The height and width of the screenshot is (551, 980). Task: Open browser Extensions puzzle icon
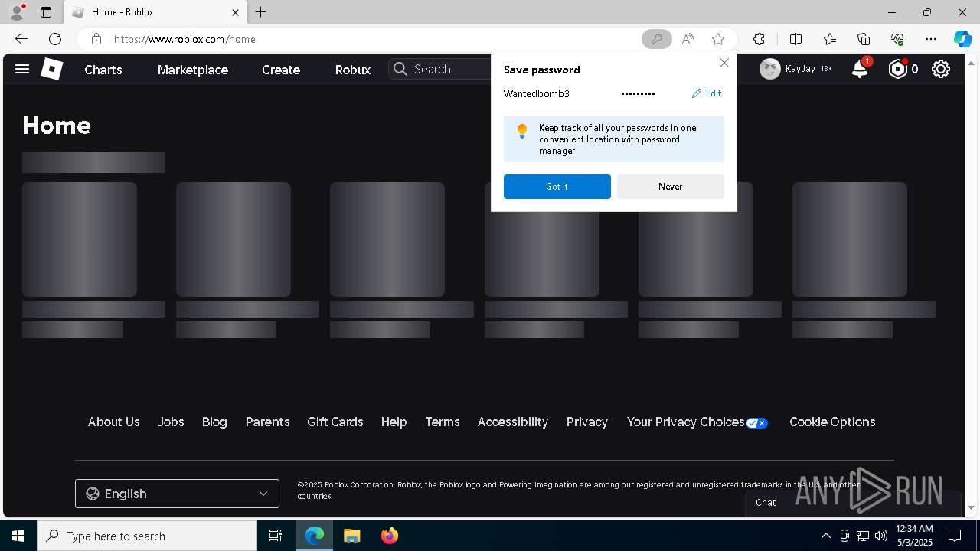pos(759,39)
